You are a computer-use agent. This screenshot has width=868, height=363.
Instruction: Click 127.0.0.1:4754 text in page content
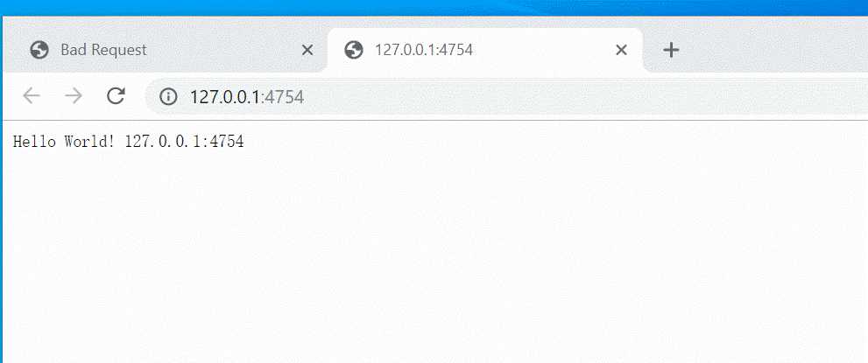click(184, 142)
